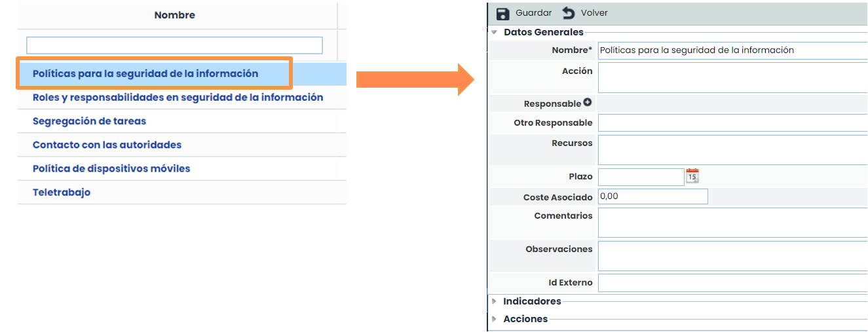Screen dimensions: 868x332
Task: Click the Volver back arrow icon
Action: click(x=568, y=14)
